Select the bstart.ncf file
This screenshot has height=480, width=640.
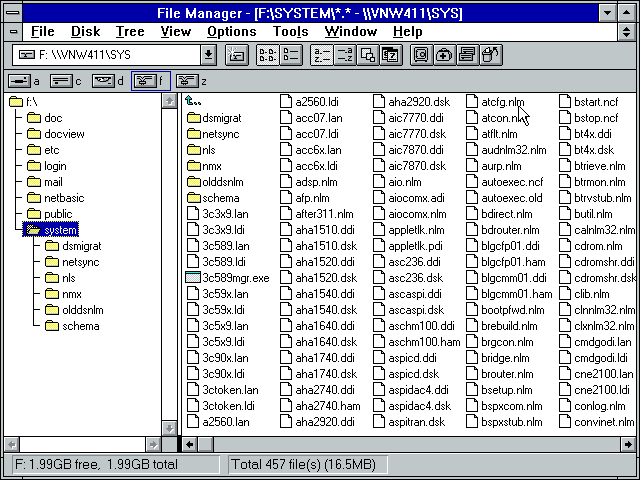(588, 102)
